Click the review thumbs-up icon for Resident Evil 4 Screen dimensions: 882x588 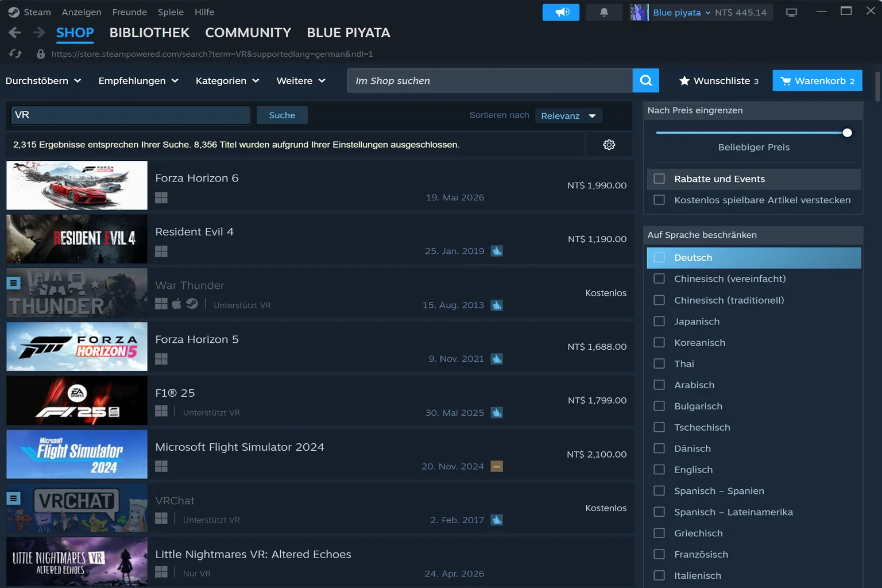(x=497, y=251)
